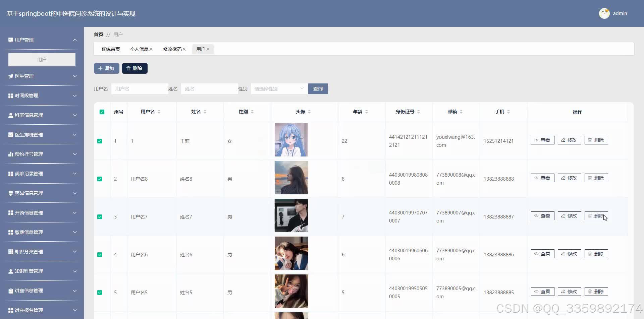Click the 缴费信息管理 icon
This screenshot has height=319, width=644.
click(11, 232)
